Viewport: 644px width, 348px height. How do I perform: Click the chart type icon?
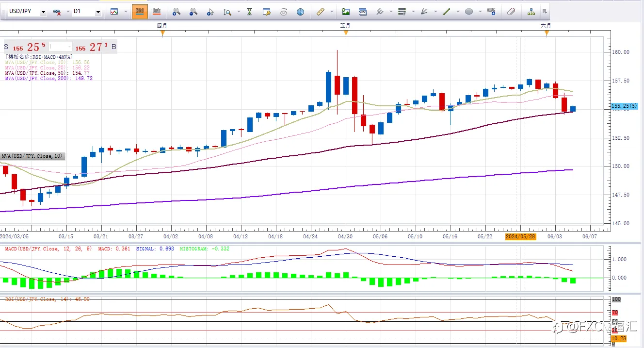pos(114,12)
